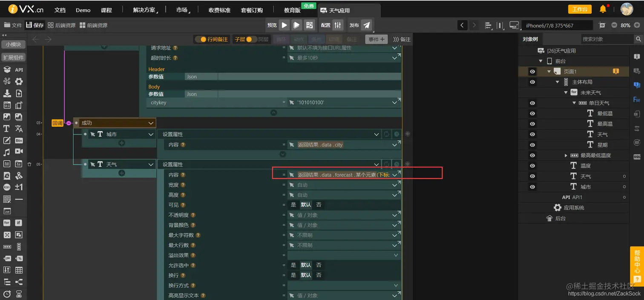Click the 小模块 button
This screenshot has width=644, height=300.
pyautogui.click(x=13, y=44)
